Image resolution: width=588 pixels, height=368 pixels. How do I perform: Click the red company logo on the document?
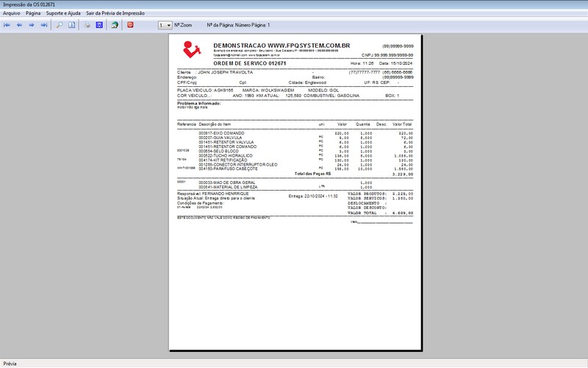(191, 49)
